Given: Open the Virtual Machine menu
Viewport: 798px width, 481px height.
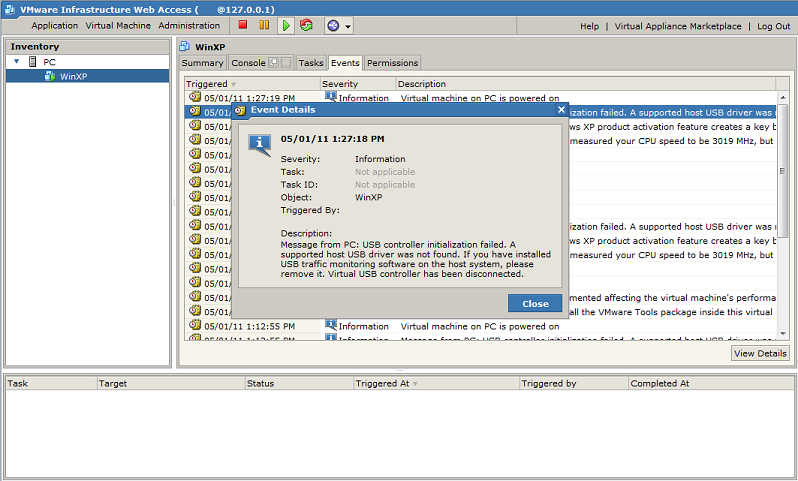Looking at the screenshot, I should point(118,26).
